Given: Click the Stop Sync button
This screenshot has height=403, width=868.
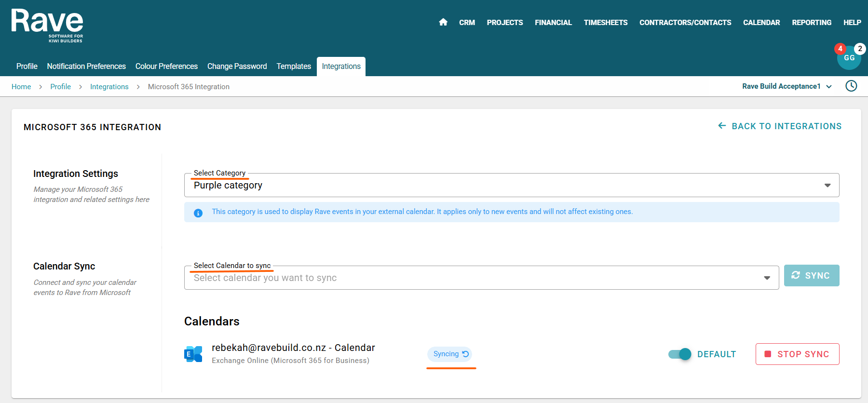Looking at the screenshot, I should tap(798, 354).
